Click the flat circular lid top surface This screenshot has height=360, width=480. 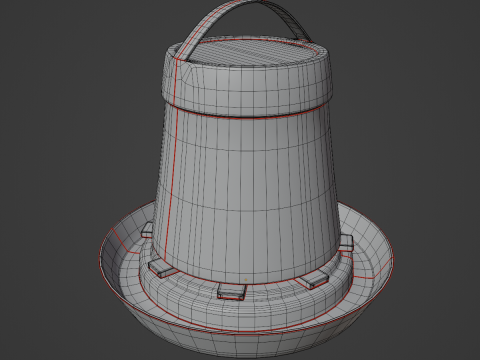pos(252,52)
